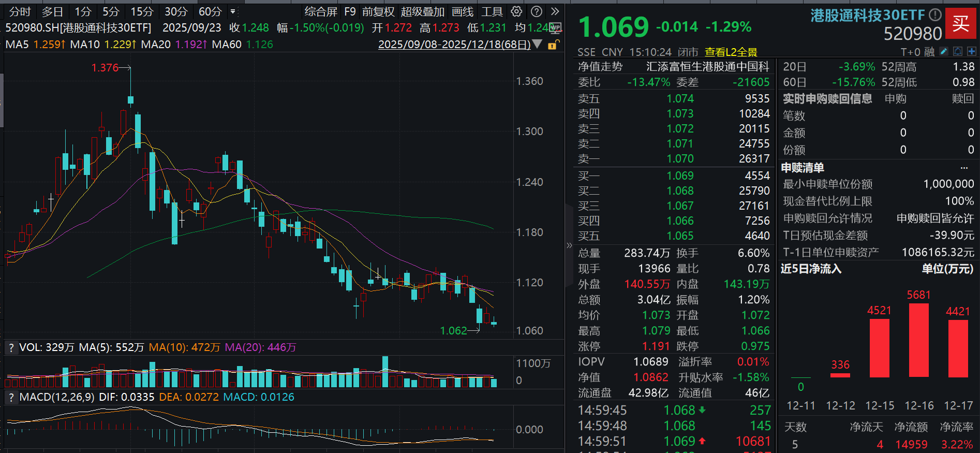The width and height of the screenshot is (980, 453).
Task: Add stock to watchlist with plus icon
Action: 972,51
